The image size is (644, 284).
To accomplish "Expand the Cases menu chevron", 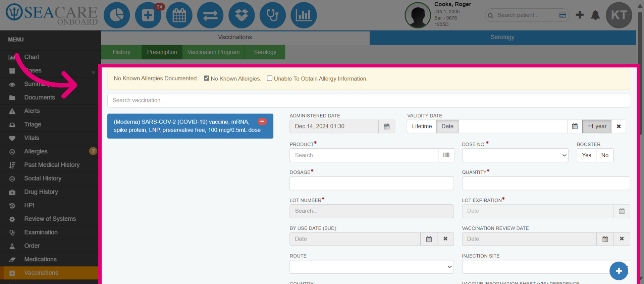I will click(93, 72).
